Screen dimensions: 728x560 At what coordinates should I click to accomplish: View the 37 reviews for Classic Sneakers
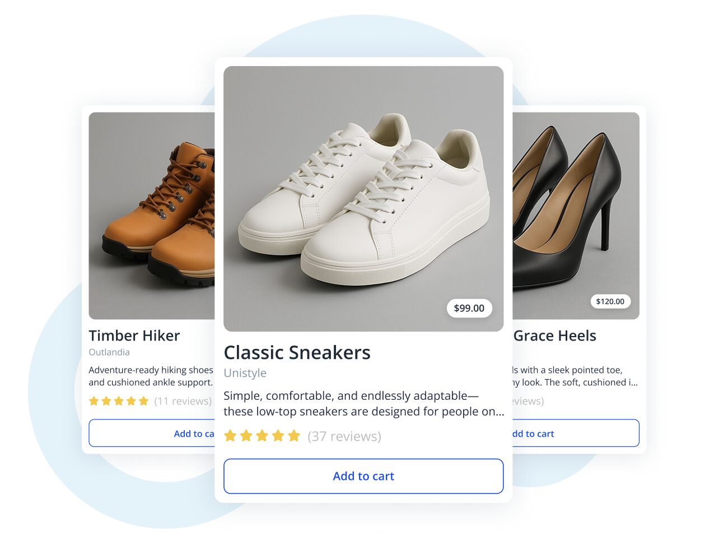344,436
